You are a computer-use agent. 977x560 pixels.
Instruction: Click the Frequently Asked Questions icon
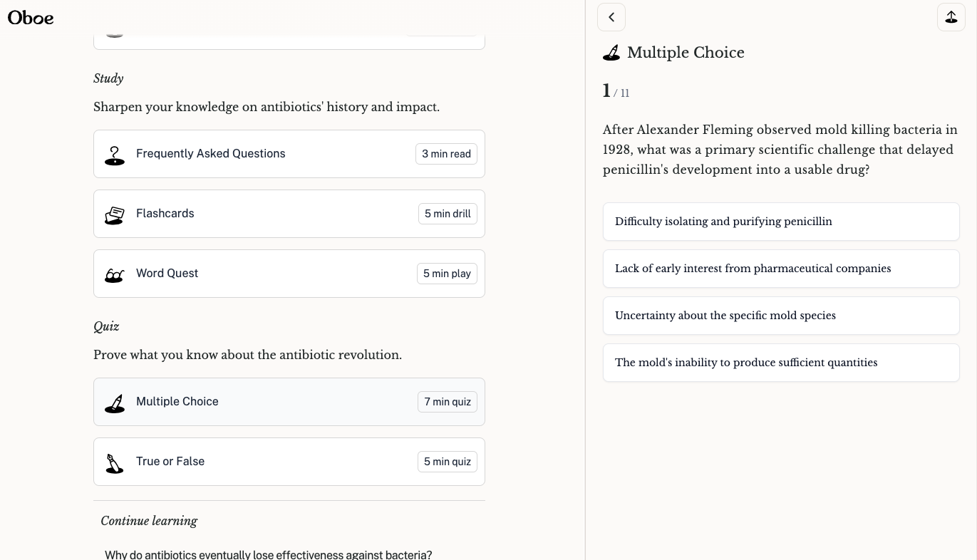115,155
